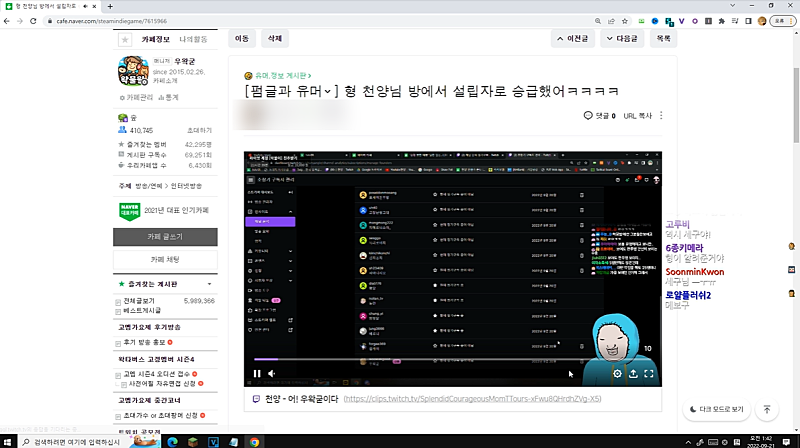800x448 pixels.
Task: Click the browser back arrow
Action: (7, 21)
